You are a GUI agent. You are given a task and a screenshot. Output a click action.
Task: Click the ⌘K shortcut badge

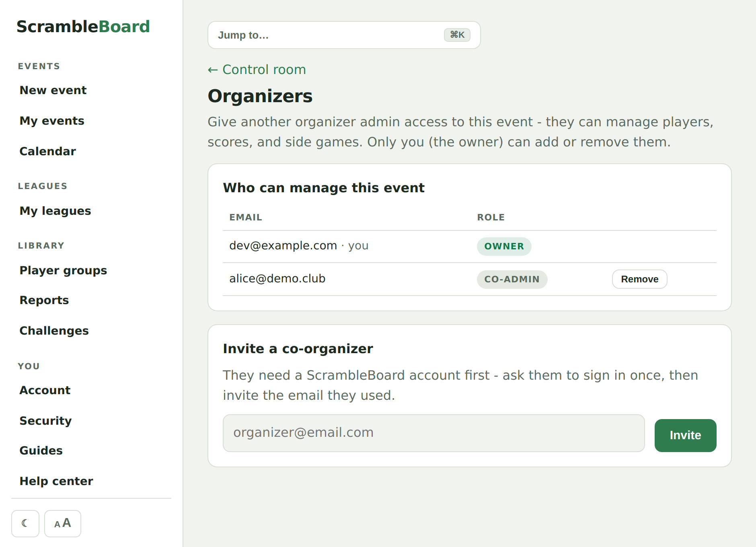(457, 35)
